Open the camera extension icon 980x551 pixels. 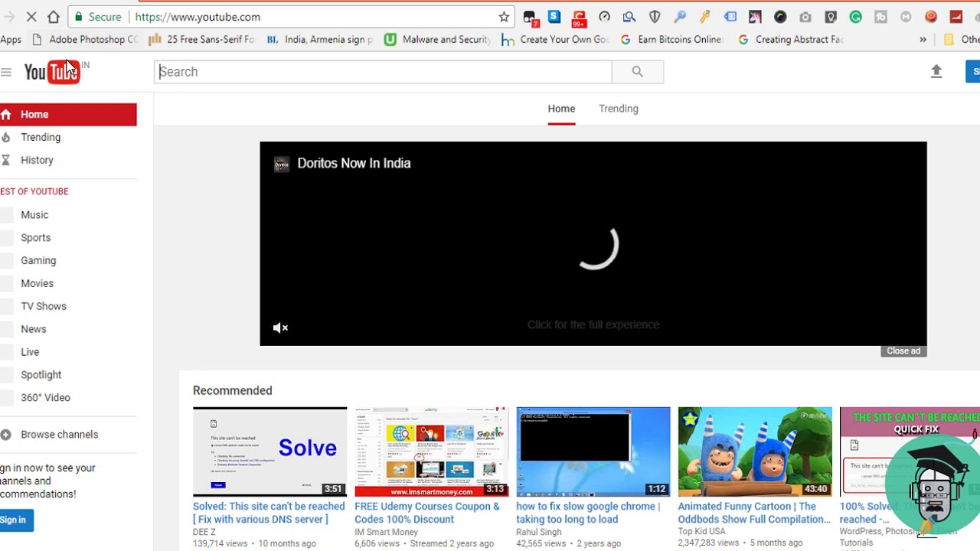pyautogui.click(x=805, y=17)
